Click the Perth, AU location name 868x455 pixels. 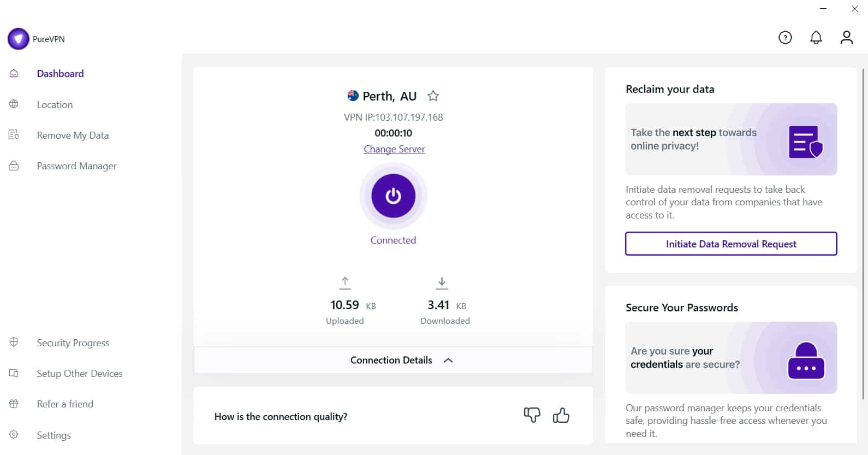389,96
